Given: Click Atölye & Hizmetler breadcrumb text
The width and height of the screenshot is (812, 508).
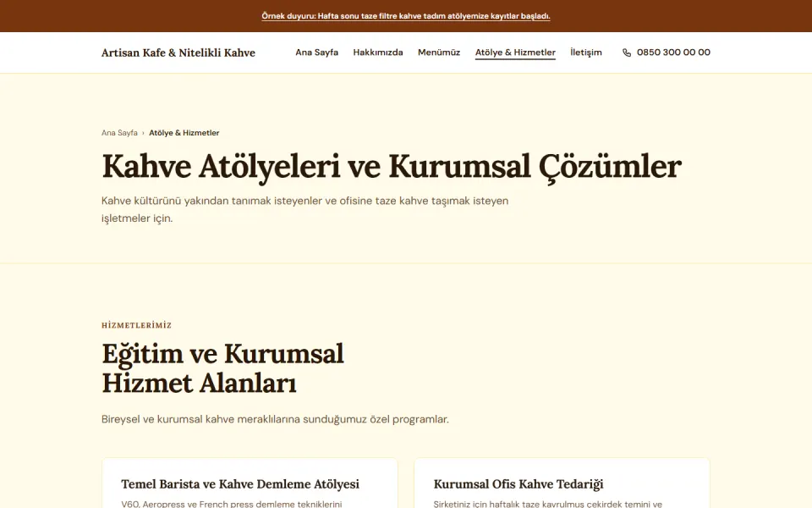Looking at the screenshot, I should click(184, 133).
